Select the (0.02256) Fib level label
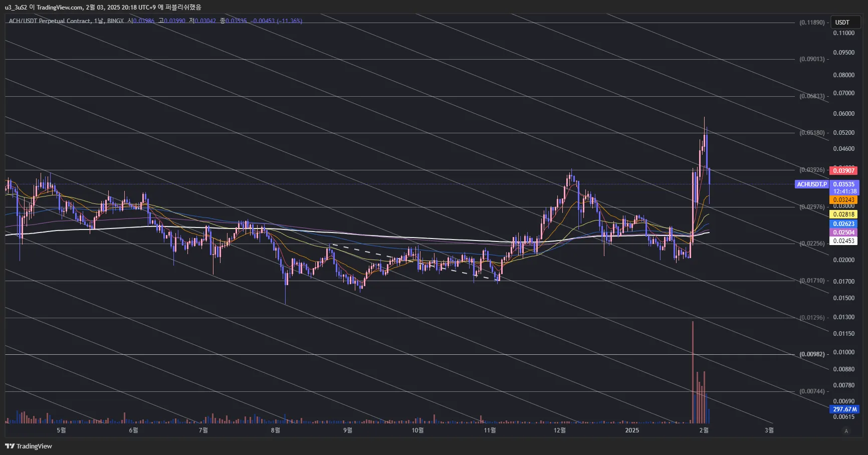Screen dimensions: 868x455 [x=812, y=244]
